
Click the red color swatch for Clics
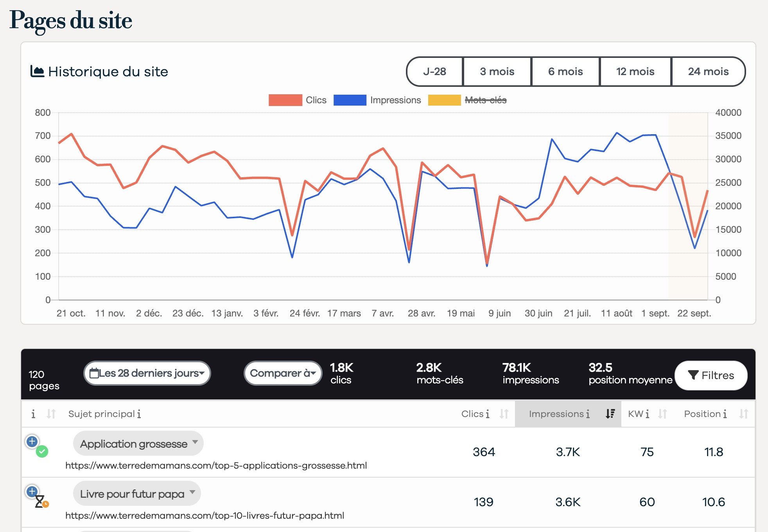285,100
